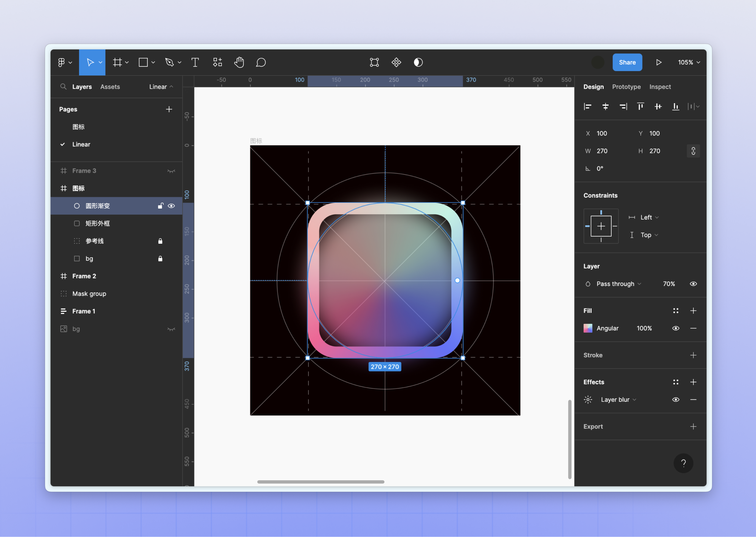
Task: Open the 105% zoom dropdown
Action: [x=689, y=62]
